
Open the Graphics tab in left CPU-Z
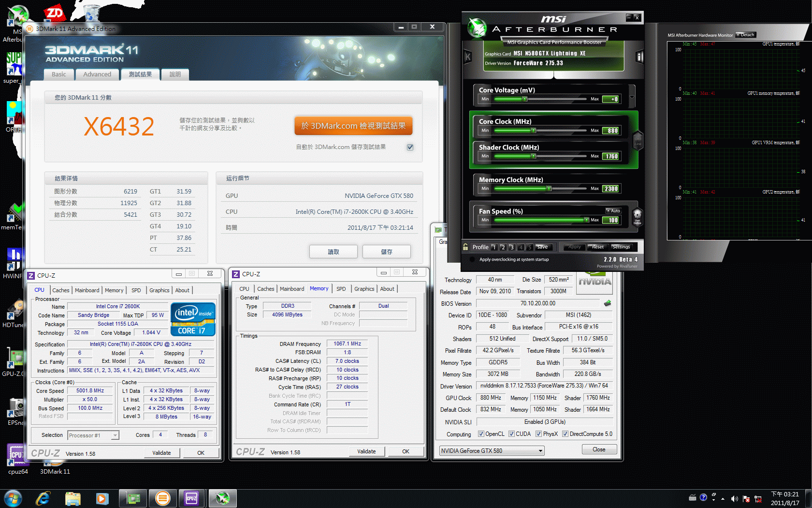[x=159, y=290]
